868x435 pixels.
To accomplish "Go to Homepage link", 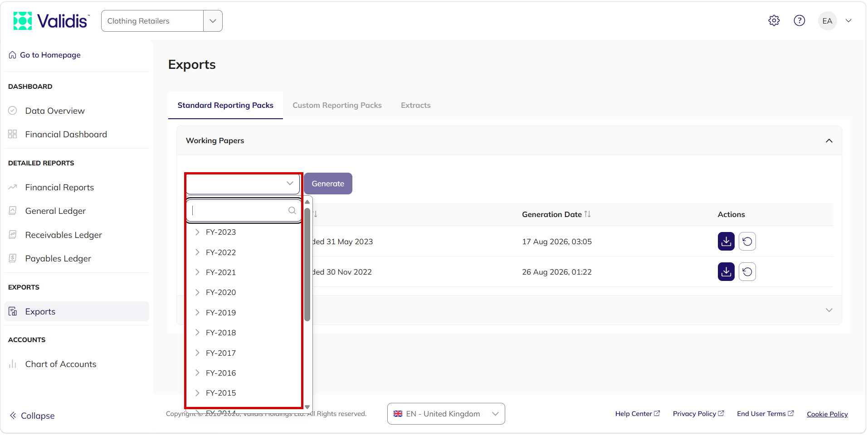I will [45, 55].
